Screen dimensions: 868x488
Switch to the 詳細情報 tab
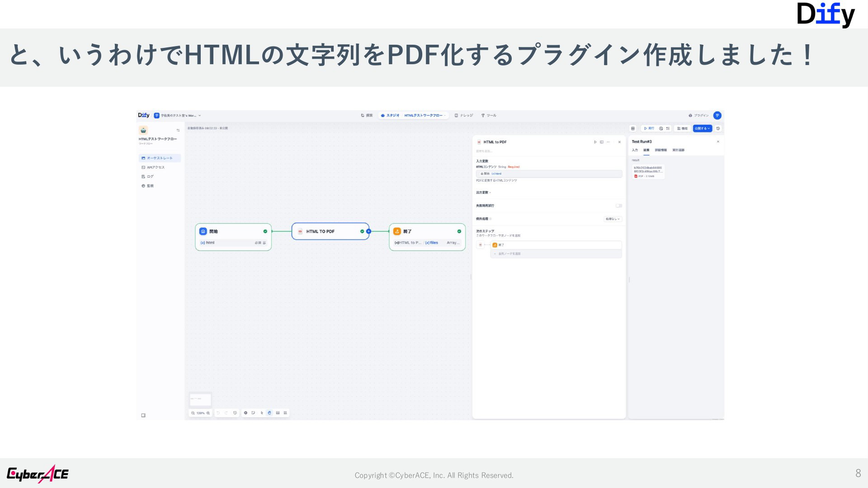pos(660,150)
